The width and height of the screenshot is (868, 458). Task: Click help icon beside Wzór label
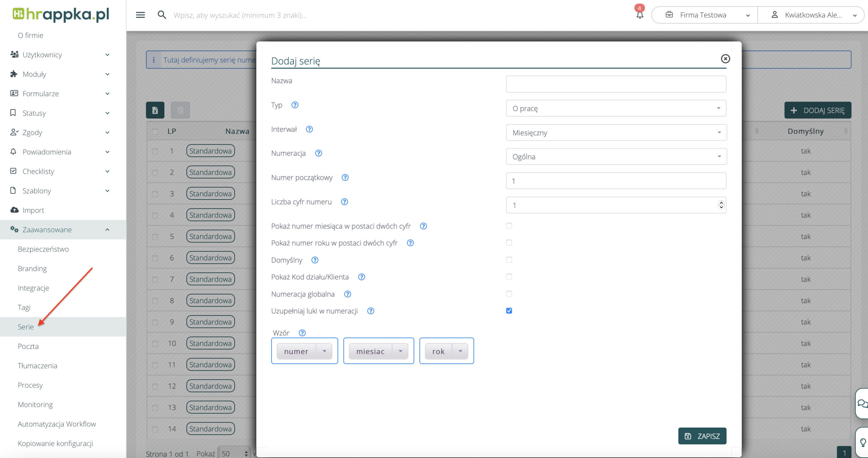click(302, 333)
